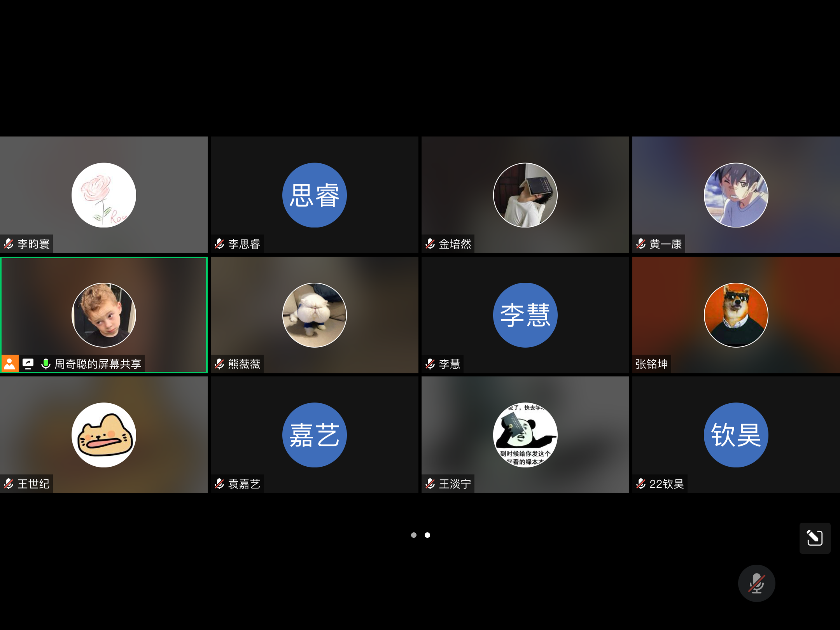This screenshot has height=630, width=840.
Task: Click the screen share icon beside 周奇聪
Action: (x=28, y=364)
